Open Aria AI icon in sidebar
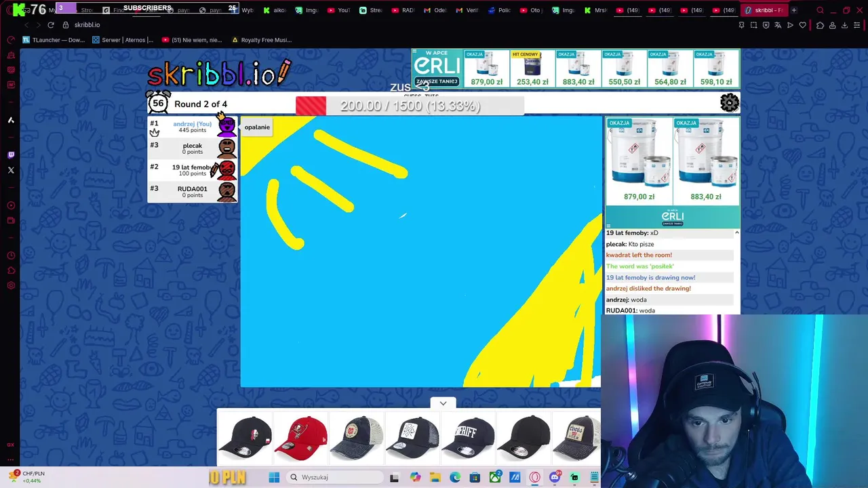868x488 pixels. tap(11, 120)
